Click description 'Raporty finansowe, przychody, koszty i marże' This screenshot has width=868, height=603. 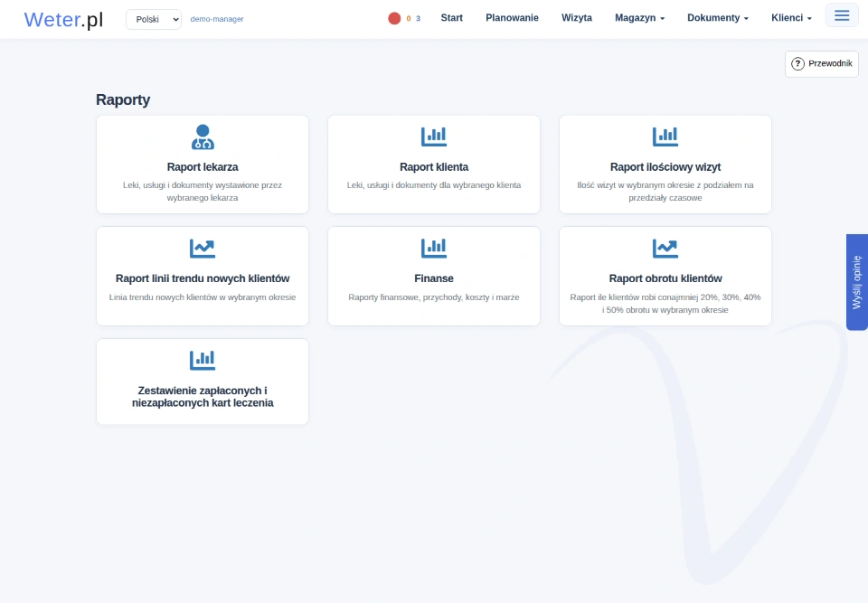(433, 297)
